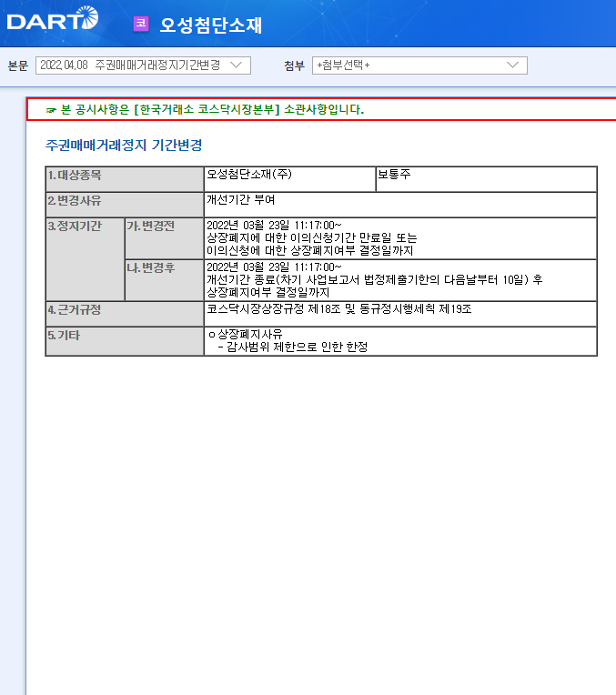
Task: Select the 가.변경전 label cell
Action: click(165, 238)
